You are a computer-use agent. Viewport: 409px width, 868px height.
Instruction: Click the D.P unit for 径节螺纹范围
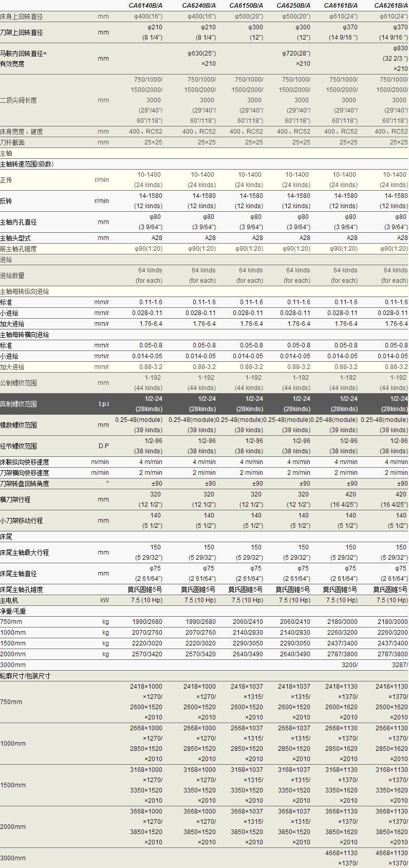(x=104, y=446)
